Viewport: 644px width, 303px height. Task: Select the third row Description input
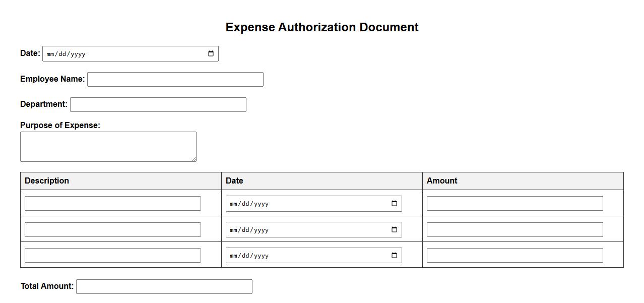(112, 256)
